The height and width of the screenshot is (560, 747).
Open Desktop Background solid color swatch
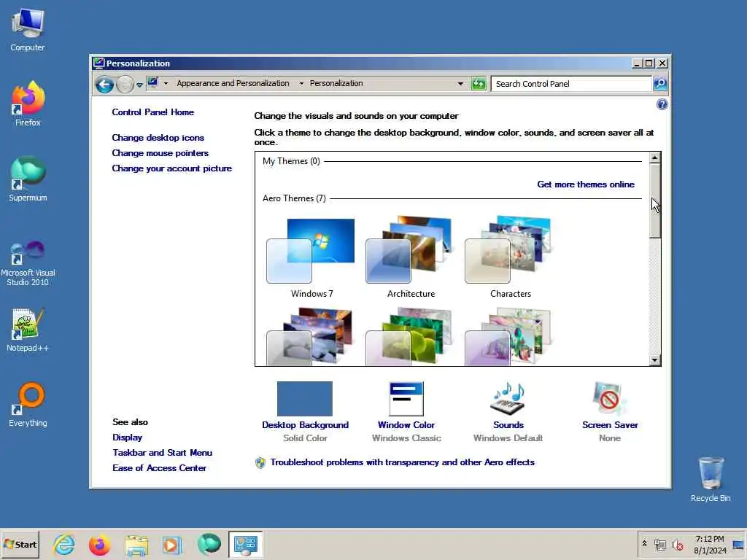click(x=305, y=399)
